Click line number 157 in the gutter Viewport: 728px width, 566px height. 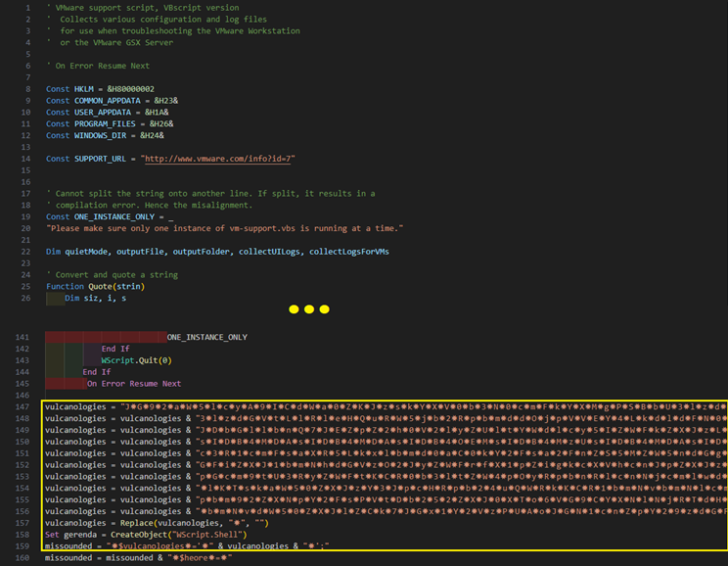coord(23,523)
